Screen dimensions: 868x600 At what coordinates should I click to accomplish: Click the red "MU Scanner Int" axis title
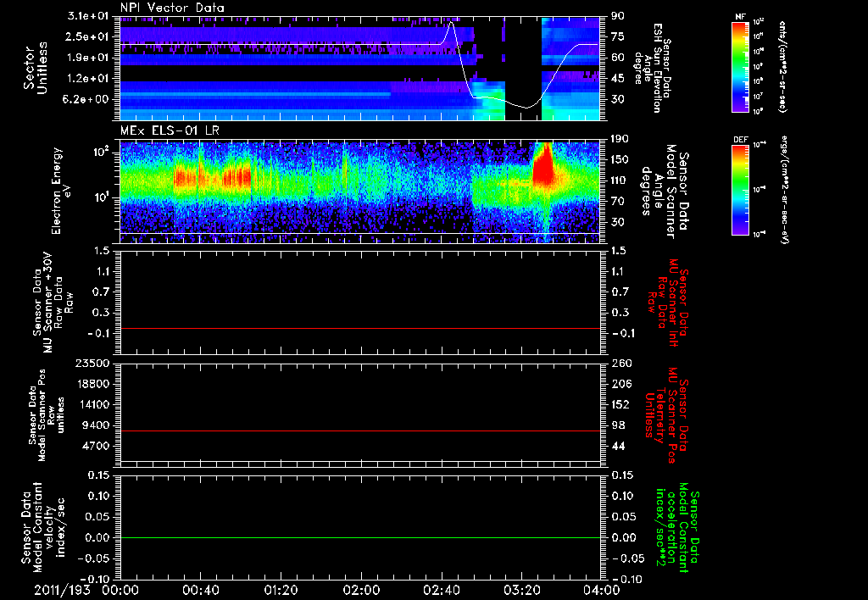(666, 303)
